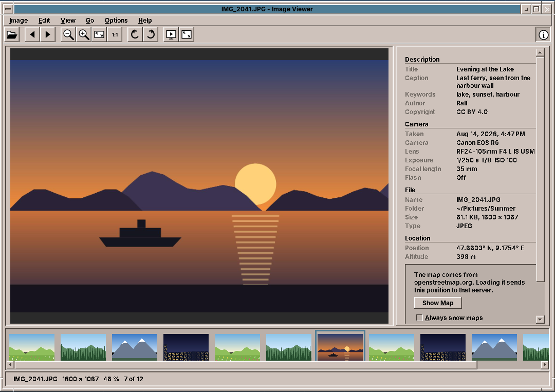The height and width of the screenshot is (392, 555).
Task: Click size value '61.1 KB, 1600 × 1067'
Action: coord(487,217)
